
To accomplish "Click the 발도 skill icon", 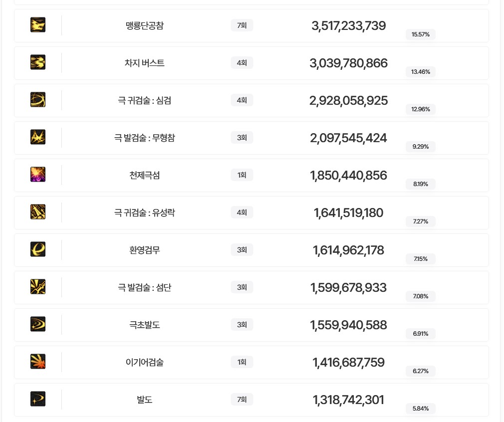I will [x=38, y=399].
